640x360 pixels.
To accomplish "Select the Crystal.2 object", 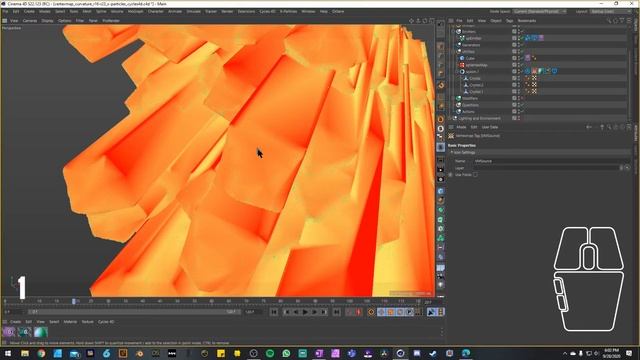I will 476,85.
